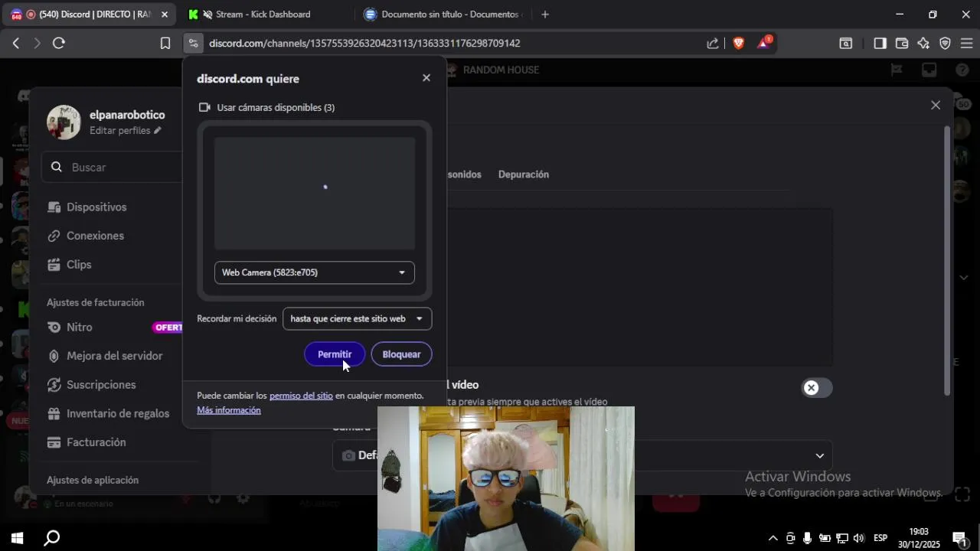
Task: Click the Permitir button in camera prompt
Action: tap(335, 354)
